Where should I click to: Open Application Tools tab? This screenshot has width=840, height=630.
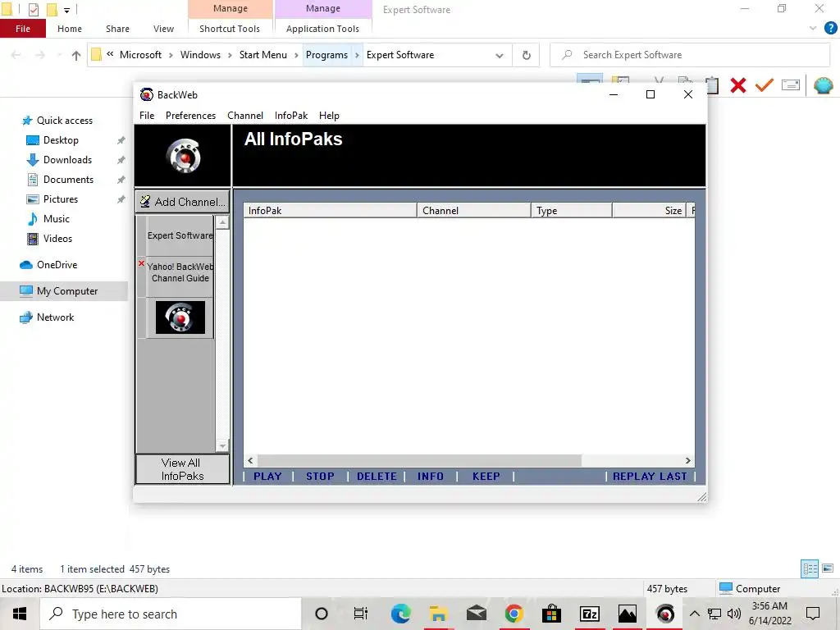(x=322, y=29)
